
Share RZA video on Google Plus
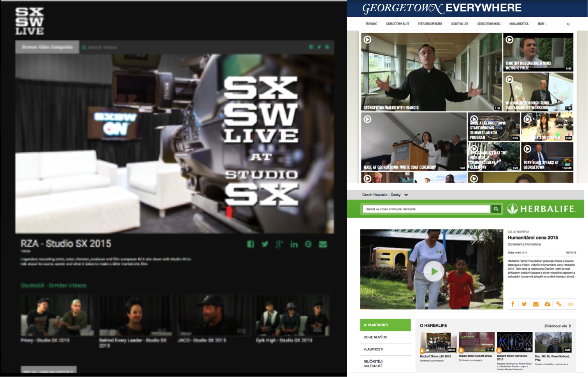click(x=279, y=244)
